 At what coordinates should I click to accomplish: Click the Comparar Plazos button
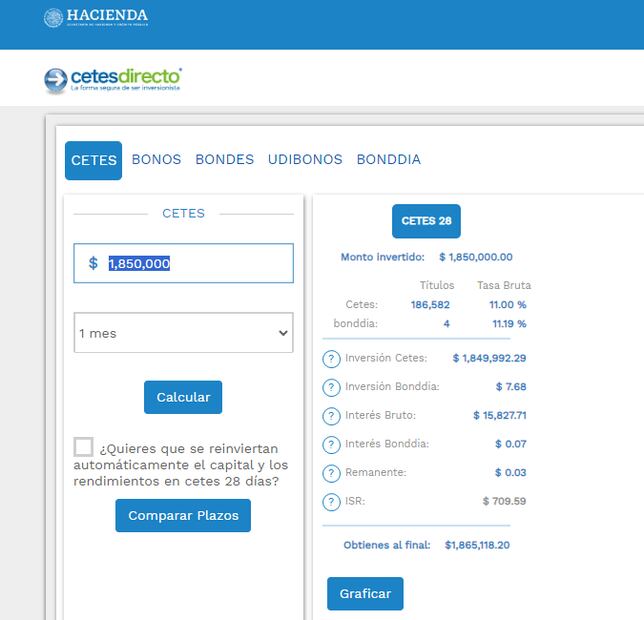[x=183, y=516]
